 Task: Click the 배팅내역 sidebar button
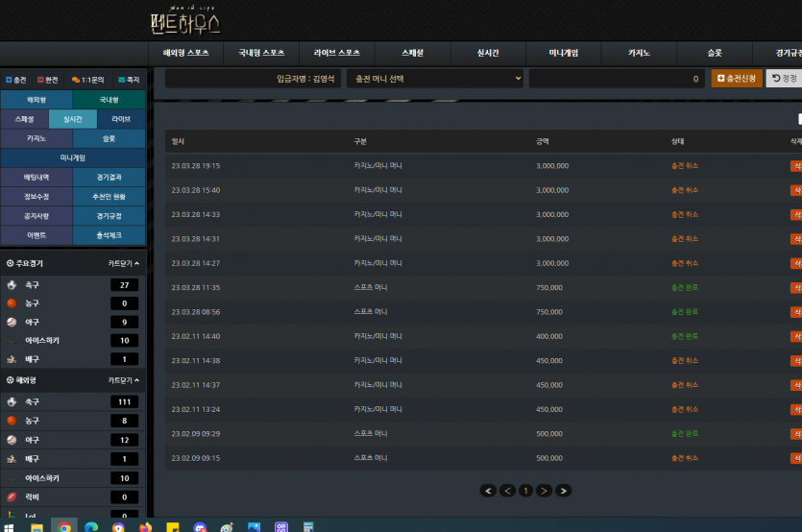click(36, 178)
